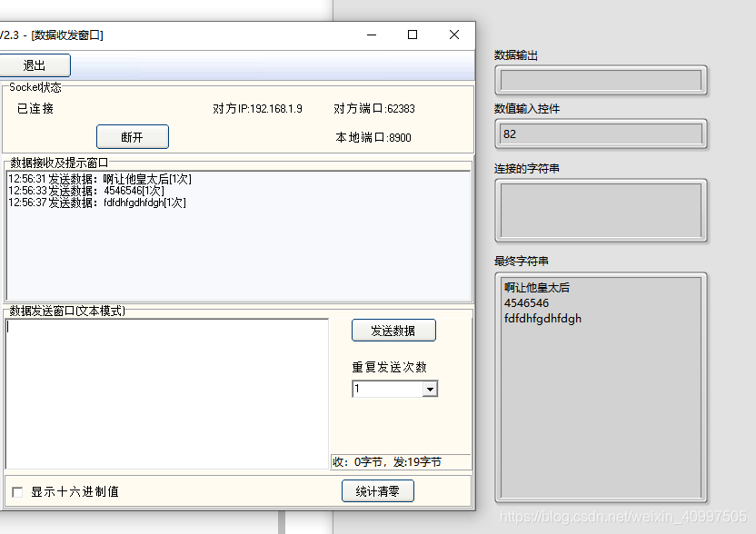Click the 连接的字符串 string text area
This screenshot has width=756, height=534.
[600, 209]
